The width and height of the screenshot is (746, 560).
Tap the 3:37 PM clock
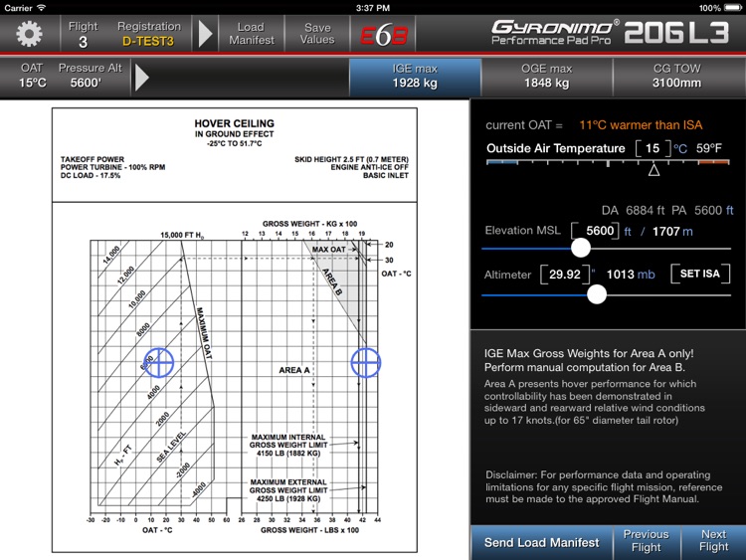point(373,8)
